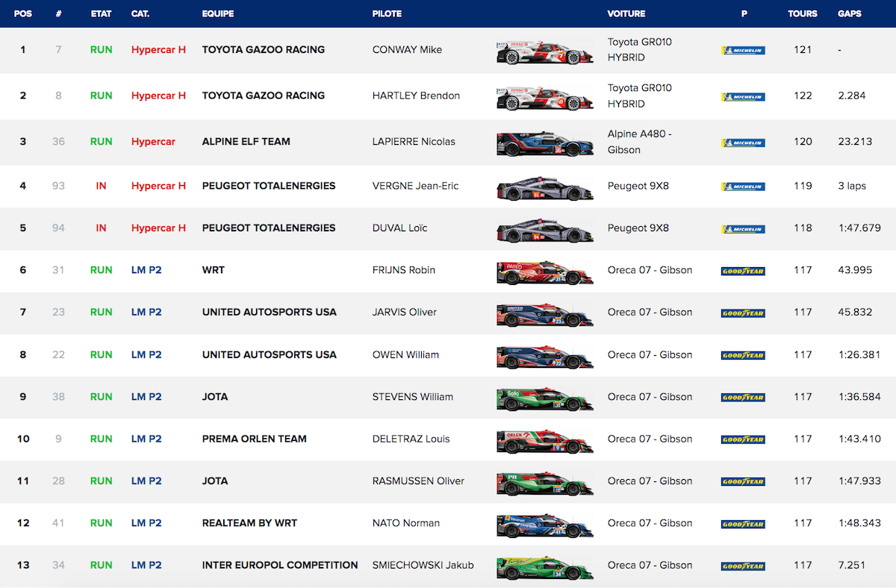The height and width of the screenshot is (588, 896).
Task: Select the Alpine A480 car thumbnail
Action: 544,144
